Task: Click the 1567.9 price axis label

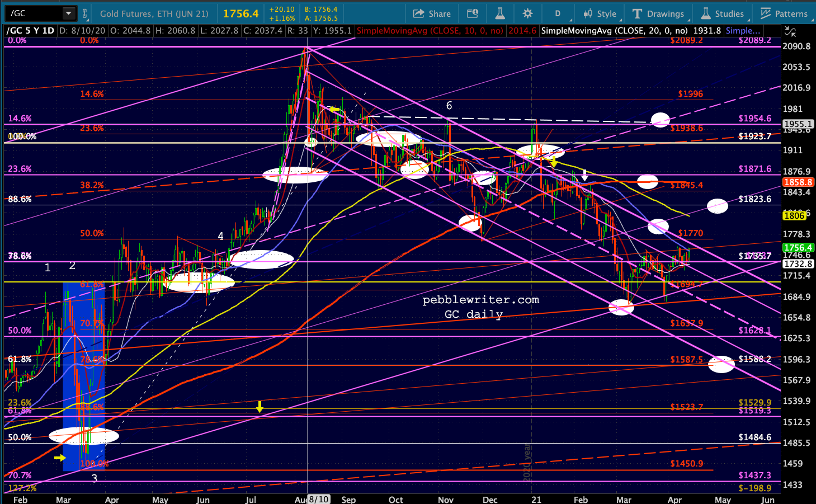Action: coord(796,380)
